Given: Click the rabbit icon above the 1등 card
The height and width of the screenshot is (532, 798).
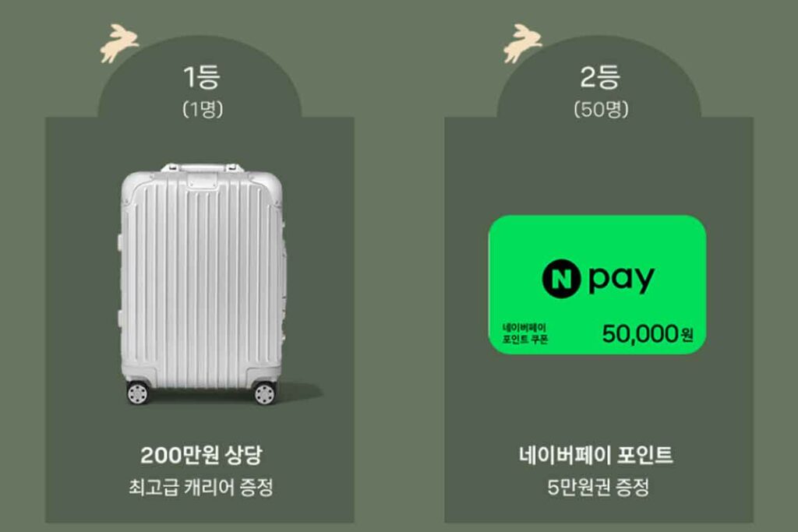Looking at the screenshot, I should coord(119,43).
